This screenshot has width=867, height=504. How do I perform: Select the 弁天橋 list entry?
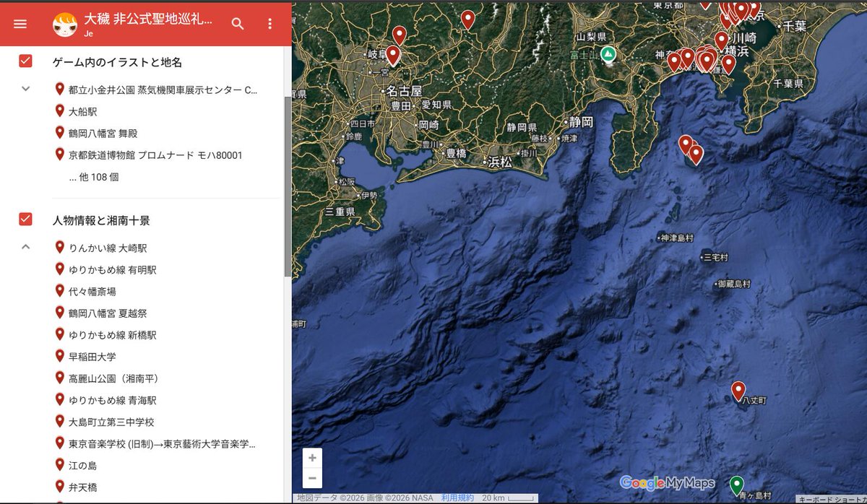[x=82, y=487]
